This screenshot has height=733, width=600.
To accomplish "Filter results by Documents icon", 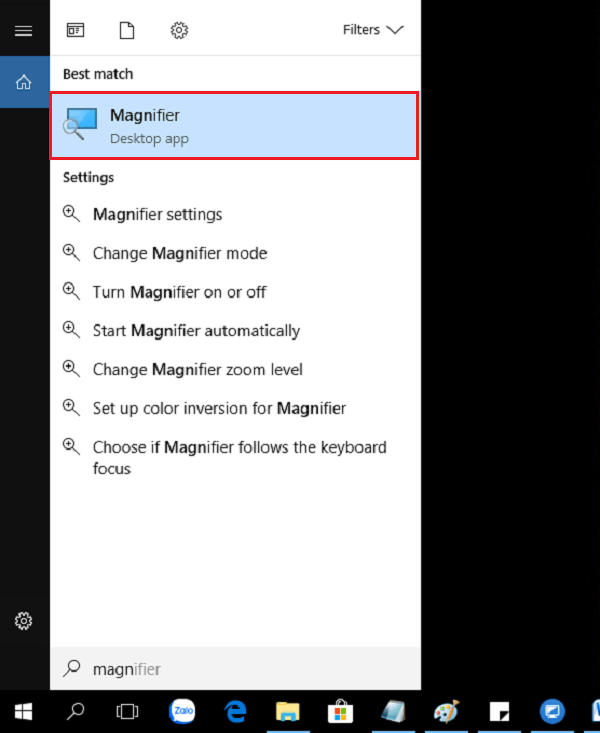I will pyautogui.click(x=127, y=30).
